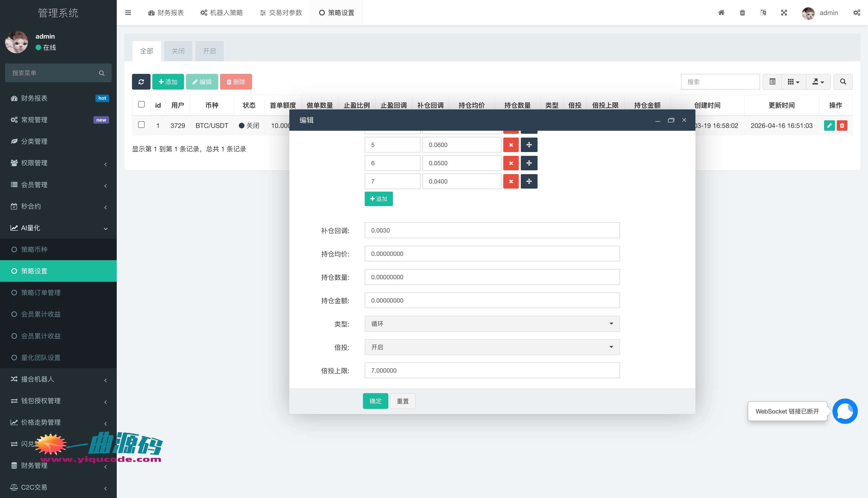The width and height of the screenshot is (868, 498).
Task: Toggle the table list view button
Action: click(772, 82)
